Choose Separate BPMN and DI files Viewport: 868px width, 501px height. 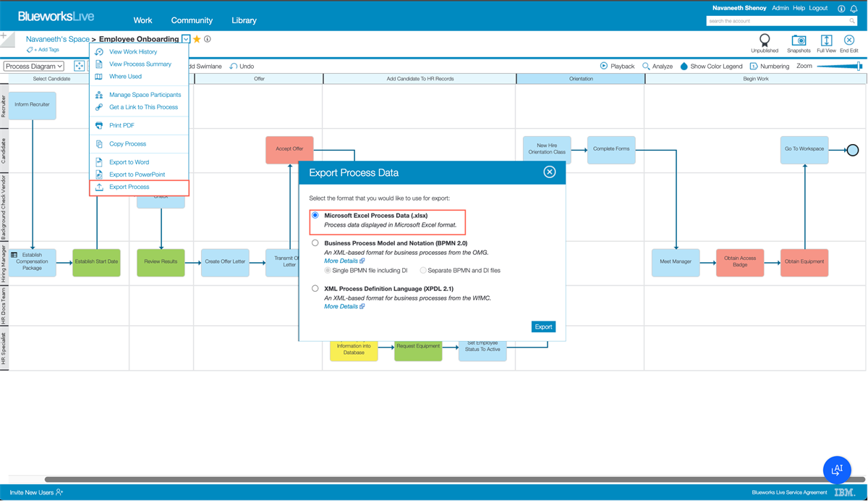pos(423,271)
